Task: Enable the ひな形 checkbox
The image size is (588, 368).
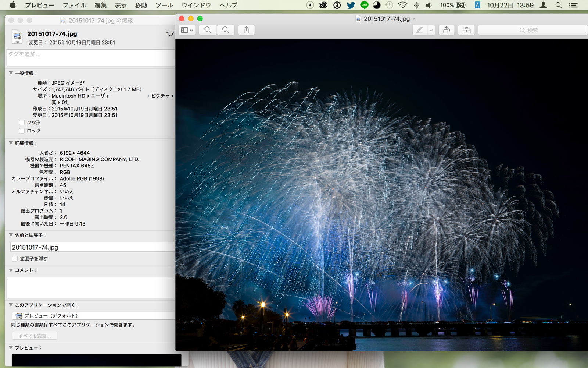Action: click(22, 123)
